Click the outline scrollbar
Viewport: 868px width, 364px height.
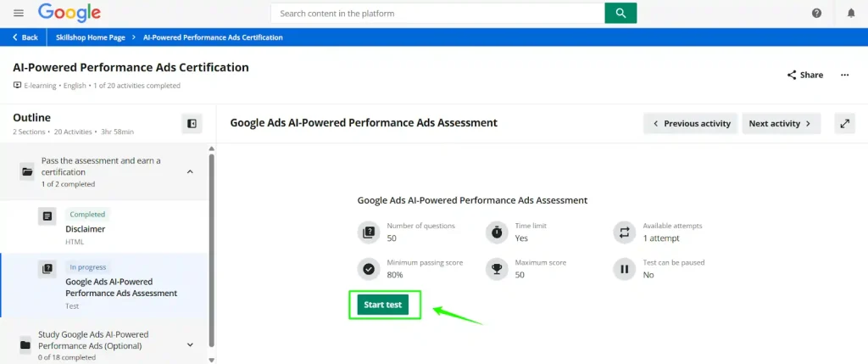pos(211,249)
